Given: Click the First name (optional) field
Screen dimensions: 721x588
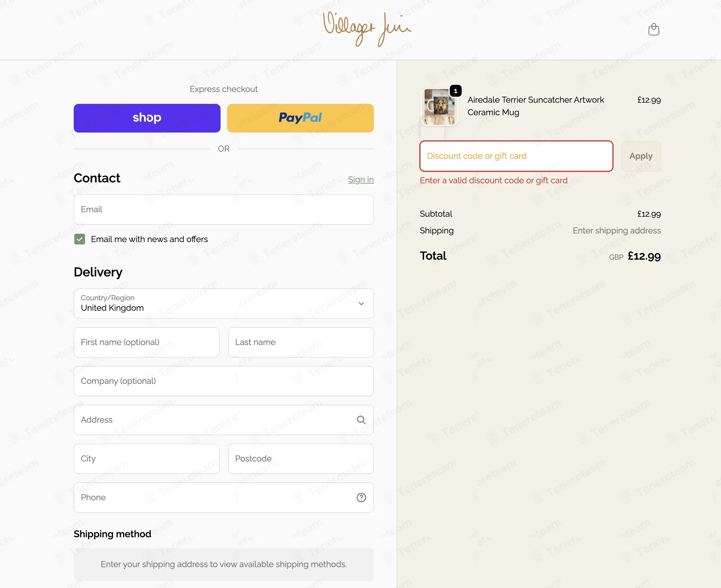Looking at the screenshot, I should click(147, 342).
